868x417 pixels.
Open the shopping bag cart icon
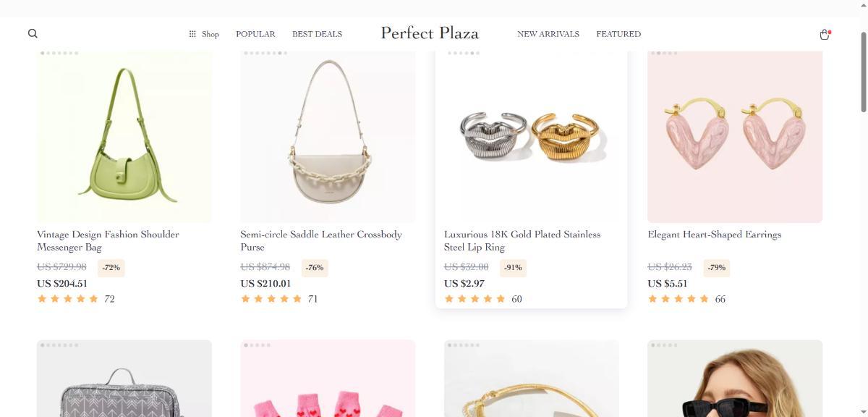(824, 34)
